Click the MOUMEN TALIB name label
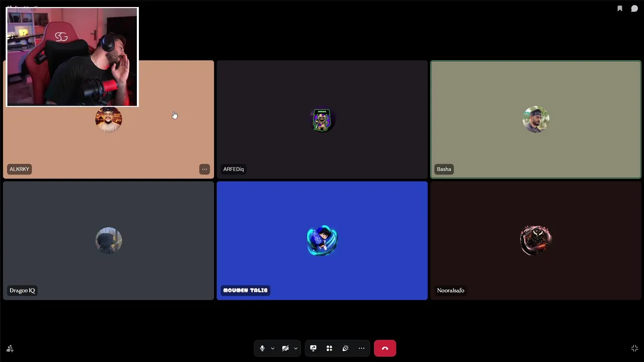Screen dimensions: 644x362 (x=246, y=291)
